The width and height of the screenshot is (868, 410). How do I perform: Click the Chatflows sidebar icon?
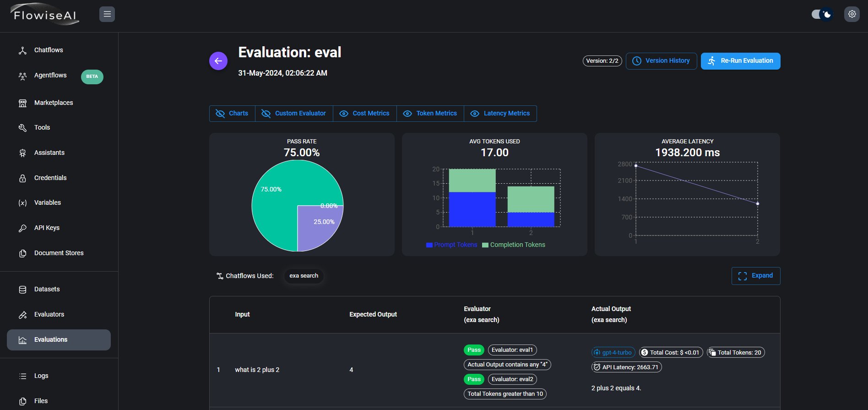pyautogui.click(x=22, y=50)
